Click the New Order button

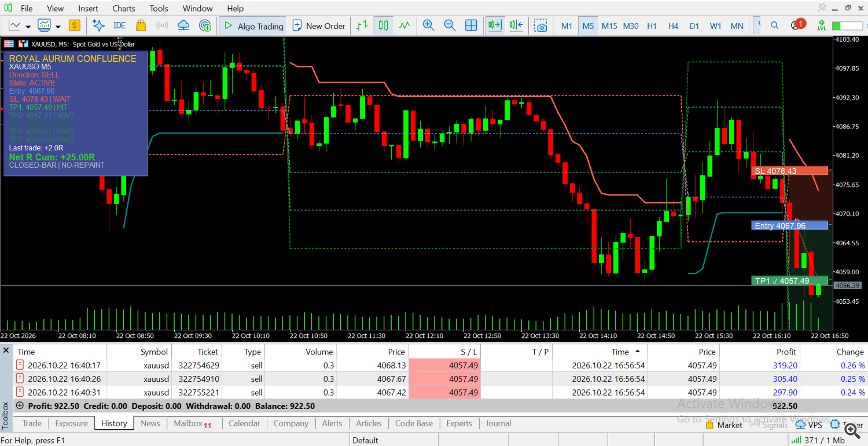click(319, 25)
